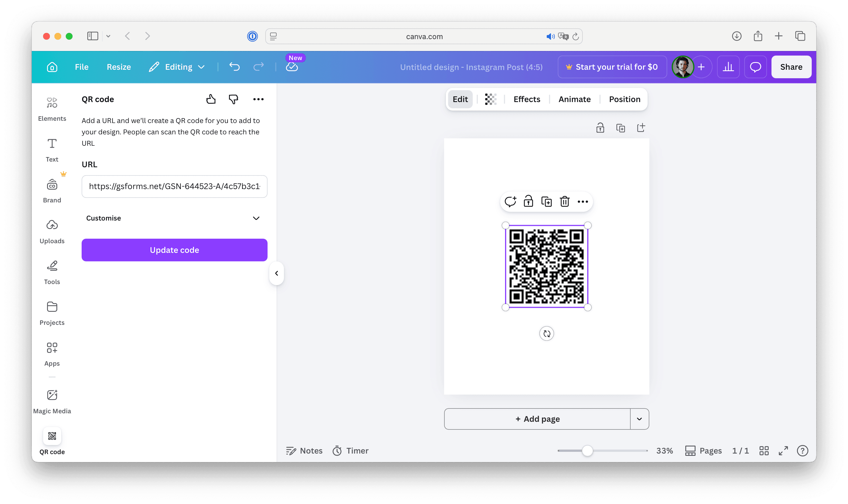Screen dimensions: 848x504
Task: Duplicate the page
Action: click(620, 128)
